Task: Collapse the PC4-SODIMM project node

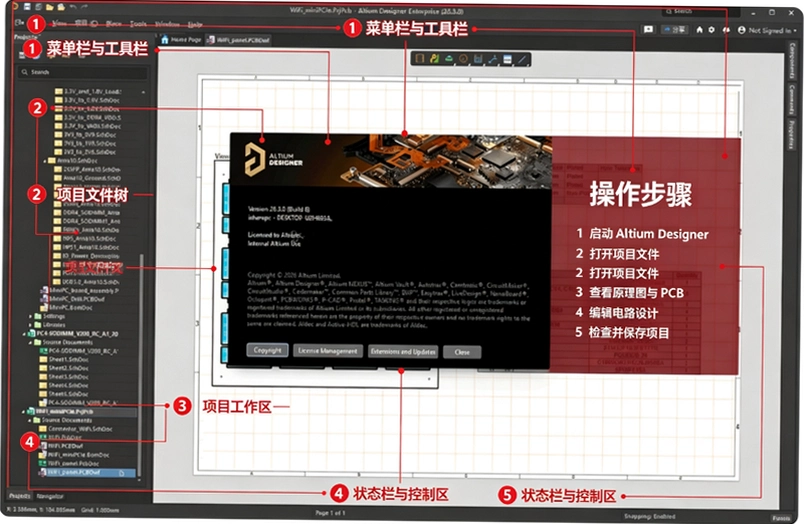Action: 24,334
